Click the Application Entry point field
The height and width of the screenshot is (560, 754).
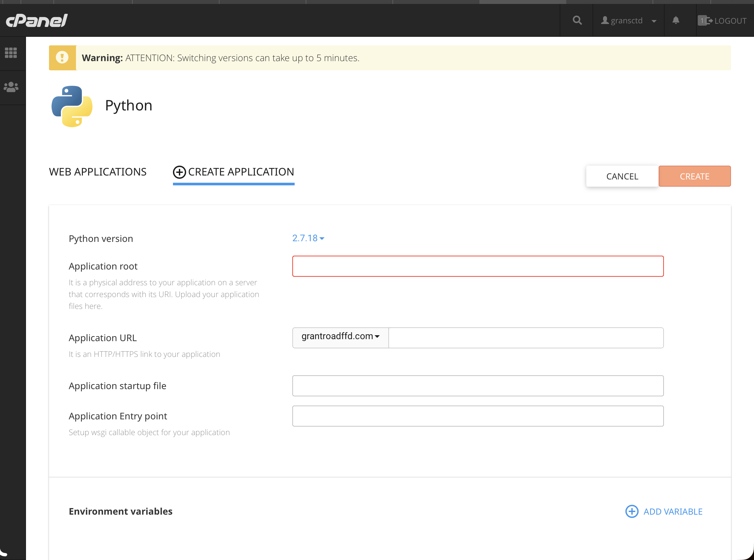pos(477,416)
